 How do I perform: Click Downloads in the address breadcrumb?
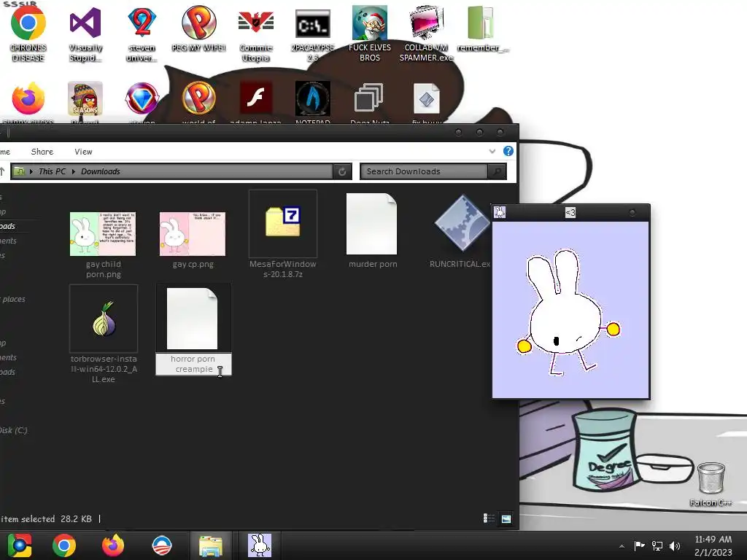pyautogui.click(x=101, y=171)
